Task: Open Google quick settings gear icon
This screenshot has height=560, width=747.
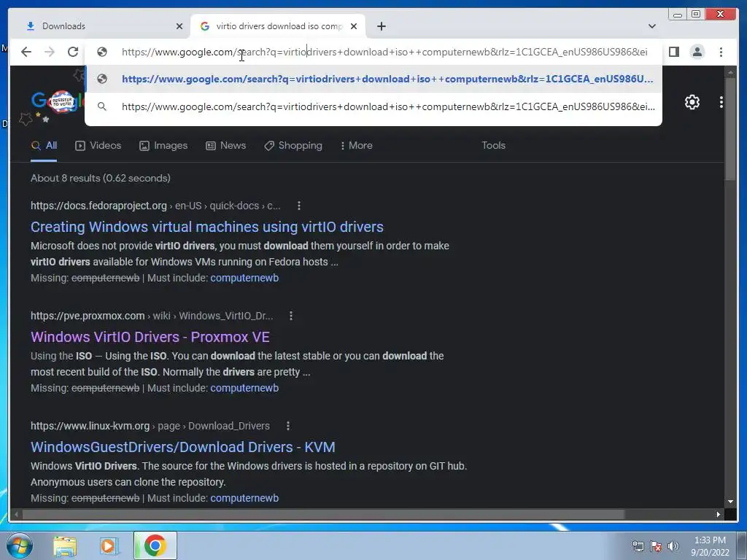Action: pos(692,102)
